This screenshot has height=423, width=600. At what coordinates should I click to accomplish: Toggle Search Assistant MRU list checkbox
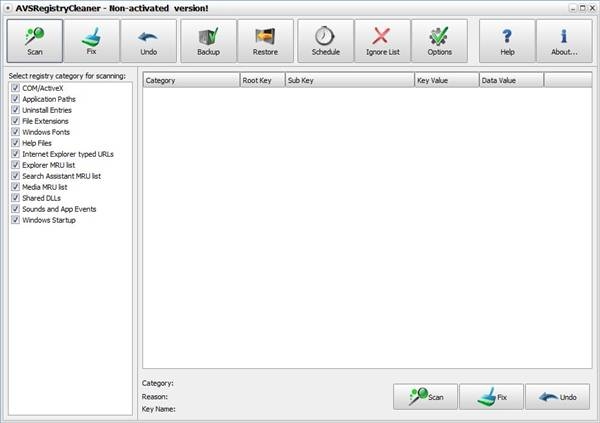(x=15, y=176)
